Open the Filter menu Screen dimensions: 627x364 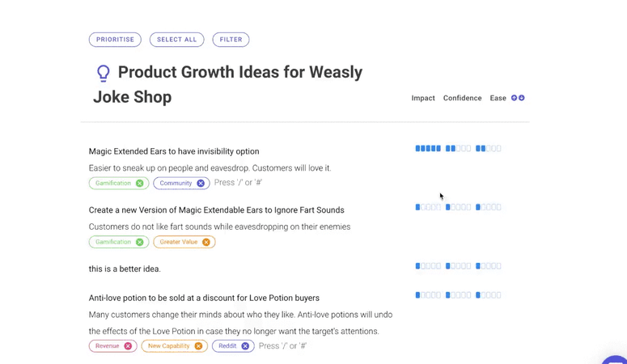click(x=231, y=40)
